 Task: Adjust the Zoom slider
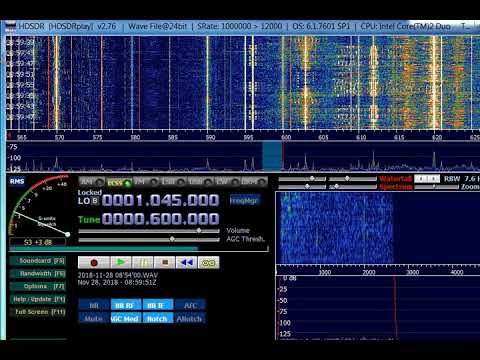tap(436, 187)
